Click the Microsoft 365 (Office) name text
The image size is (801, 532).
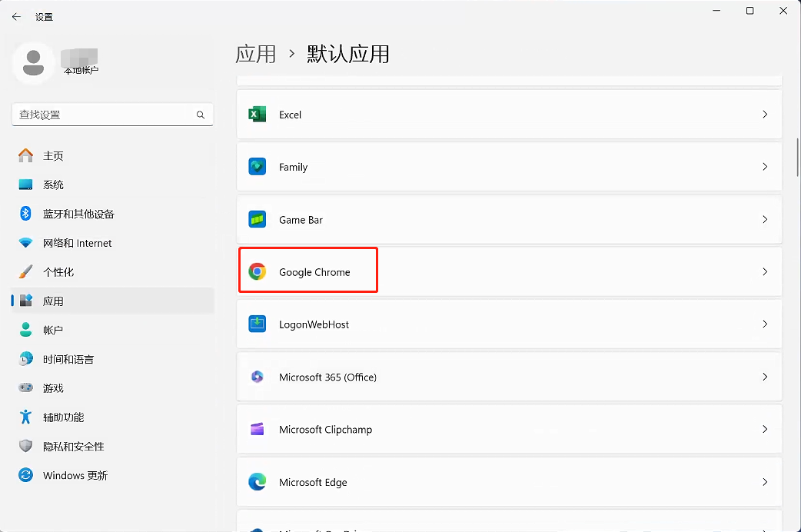[x=327, y=377]
